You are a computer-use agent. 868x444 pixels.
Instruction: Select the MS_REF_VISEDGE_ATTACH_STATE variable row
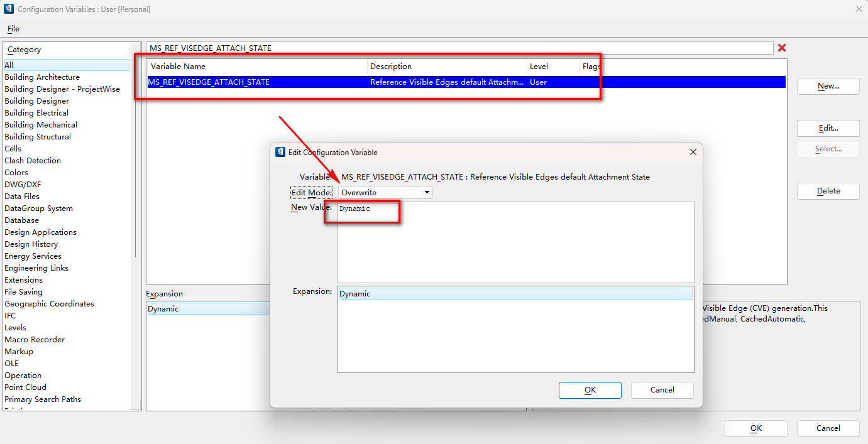pyautogui.click(x=466, y=82)
